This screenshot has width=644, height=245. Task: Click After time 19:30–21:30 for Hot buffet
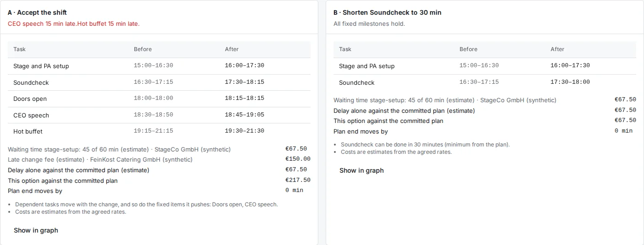[245, 131]
